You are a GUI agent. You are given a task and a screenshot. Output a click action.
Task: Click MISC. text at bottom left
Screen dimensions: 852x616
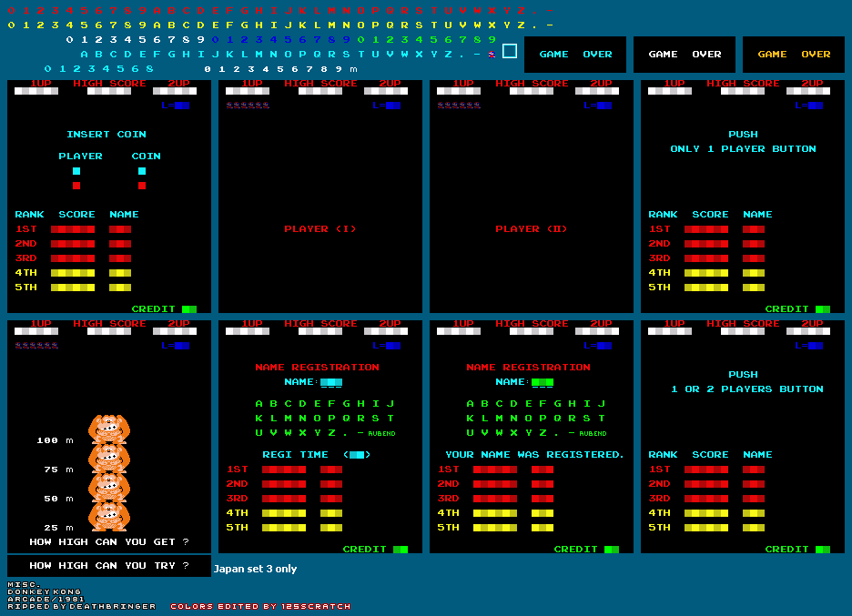22,585
